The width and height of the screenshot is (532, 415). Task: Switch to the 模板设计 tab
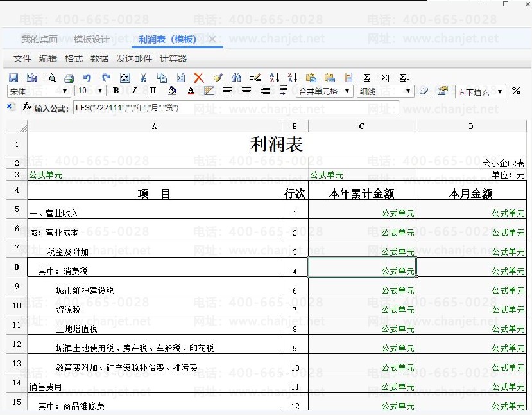pyautogui.click(x=91, y=40)
